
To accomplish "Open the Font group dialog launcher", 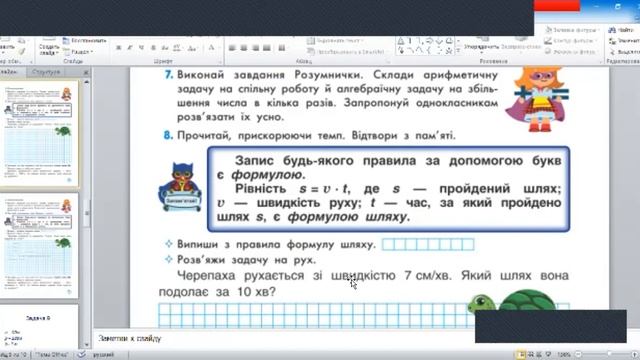I will click(220, 62).
